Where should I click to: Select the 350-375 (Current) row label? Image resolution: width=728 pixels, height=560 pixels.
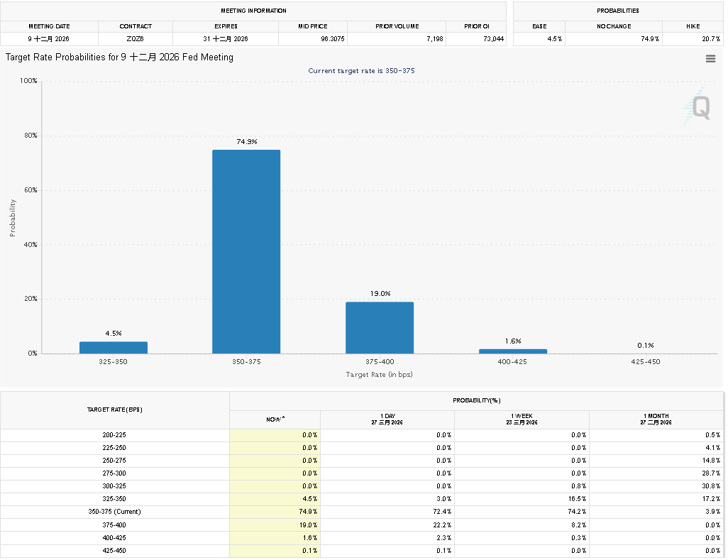pyautogui.click(x=114, y=512)
